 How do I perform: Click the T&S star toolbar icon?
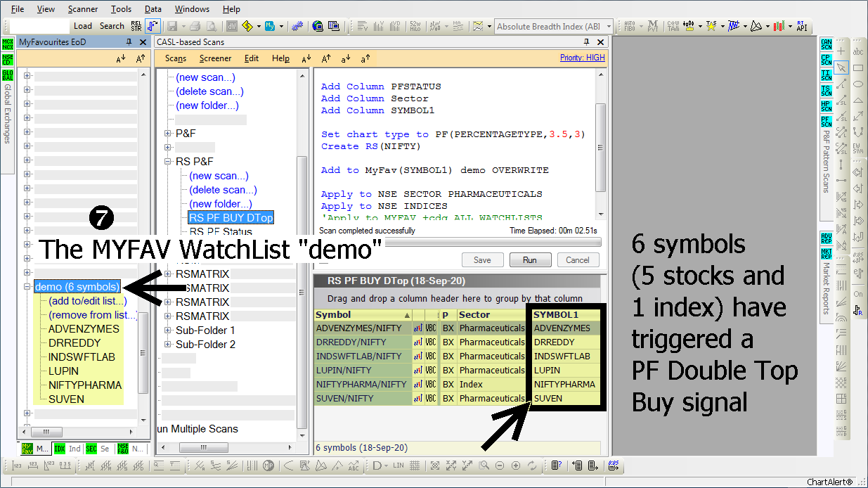tap(712, 26)
